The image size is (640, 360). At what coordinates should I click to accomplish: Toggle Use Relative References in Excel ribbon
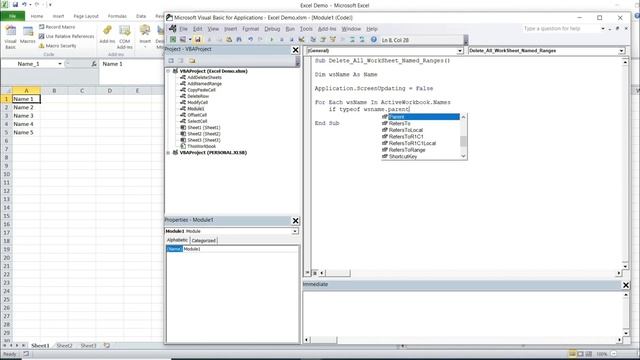(67, 36)
